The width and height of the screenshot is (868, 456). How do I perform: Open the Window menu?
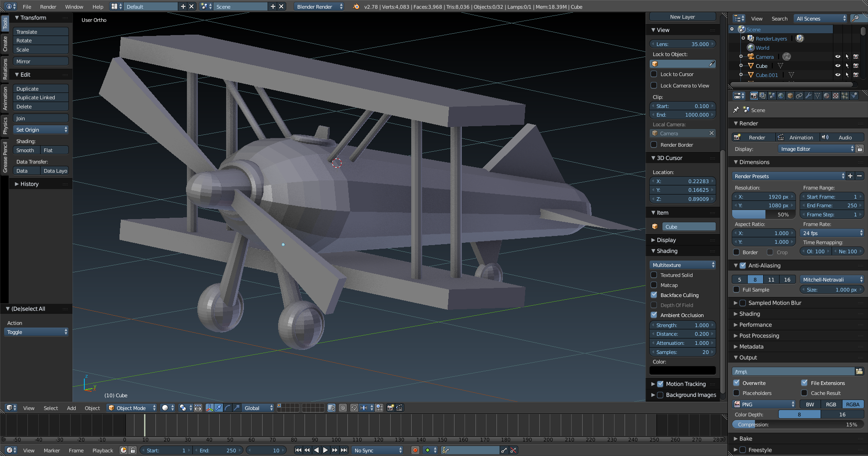(74, 6)
